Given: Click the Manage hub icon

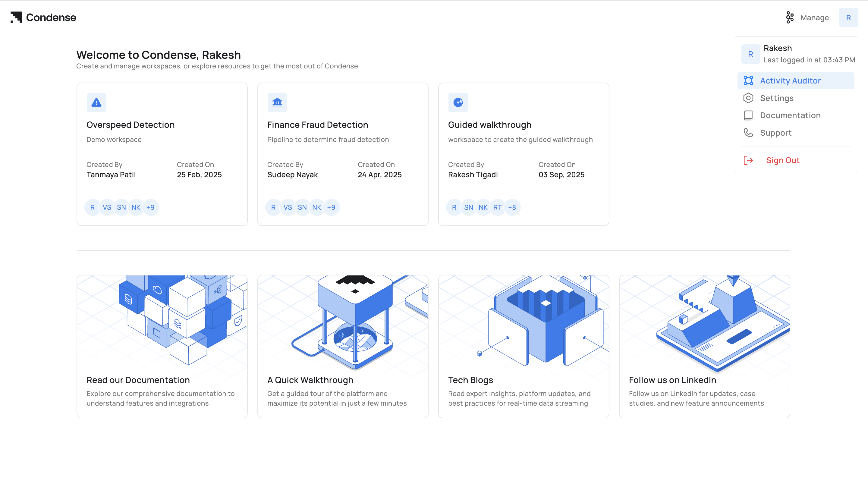Looking at the screenshot, I should click(790, 17).
